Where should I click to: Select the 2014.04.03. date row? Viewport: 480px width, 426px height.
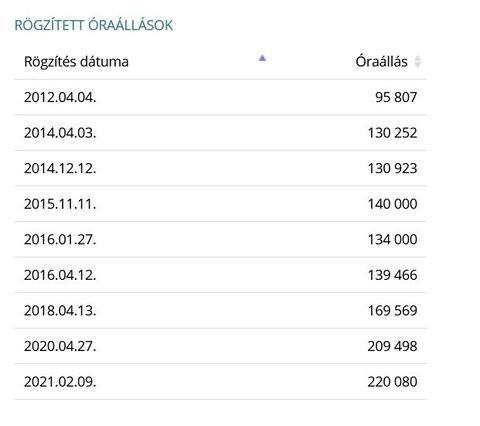pos(220,133)
